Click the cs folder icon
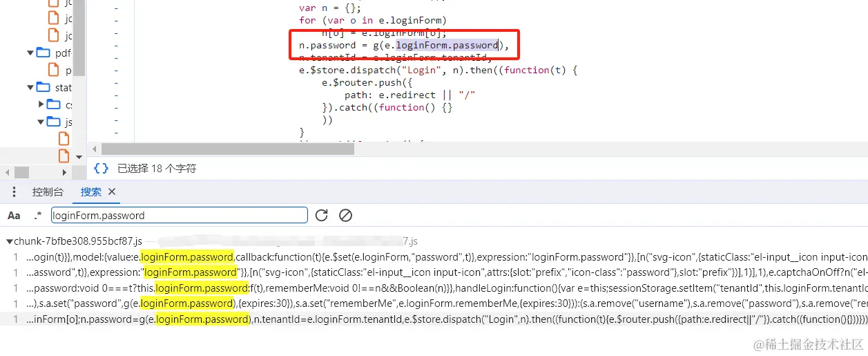 pyautogui.click(x=54, y=105)
